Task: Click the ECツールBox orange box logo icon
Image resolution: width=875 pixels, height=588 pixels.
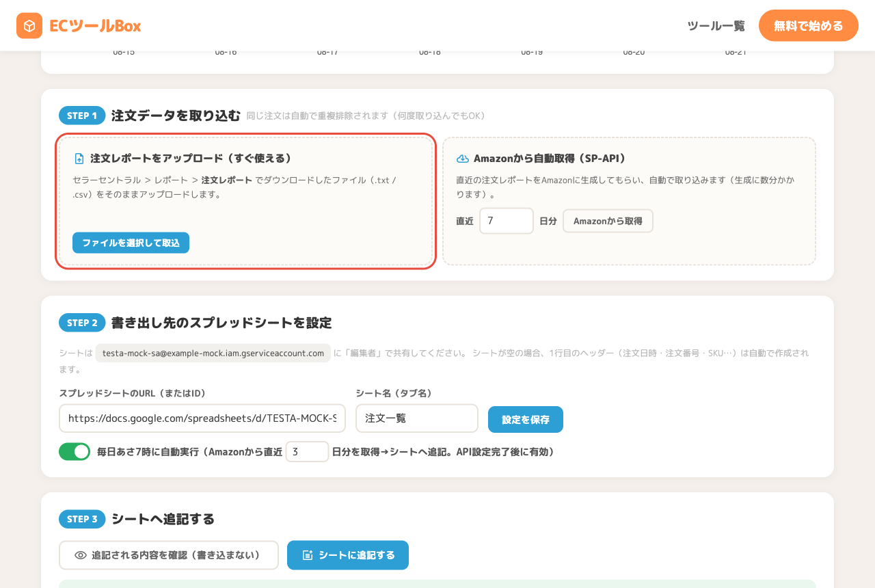Action: 29,26
